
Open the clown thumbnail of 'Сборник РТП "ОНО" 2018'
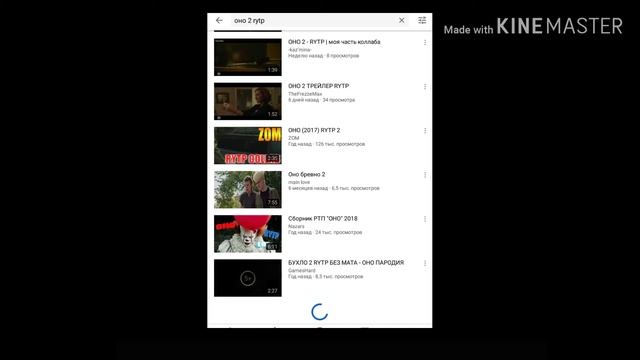tap(248, 234)
